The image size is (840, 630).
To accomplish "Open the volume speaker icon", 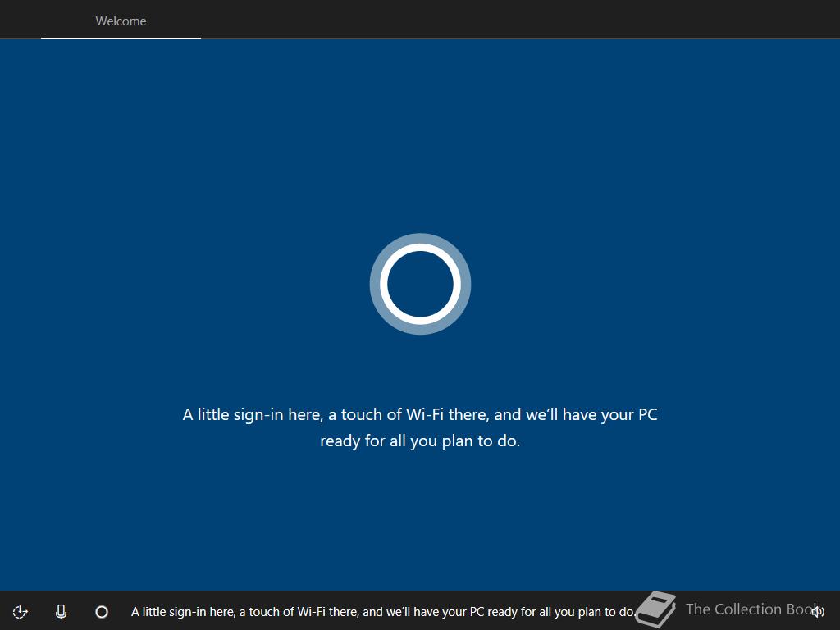I will 818,611.
